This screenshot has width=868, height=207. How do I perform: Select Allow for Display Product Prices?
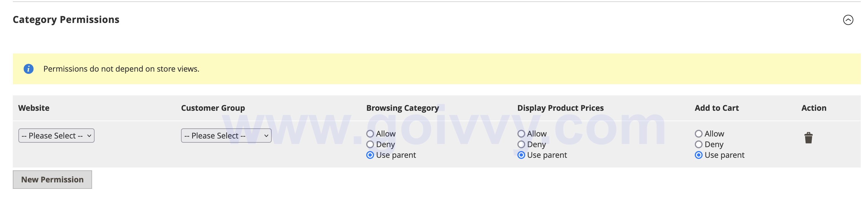521,133
